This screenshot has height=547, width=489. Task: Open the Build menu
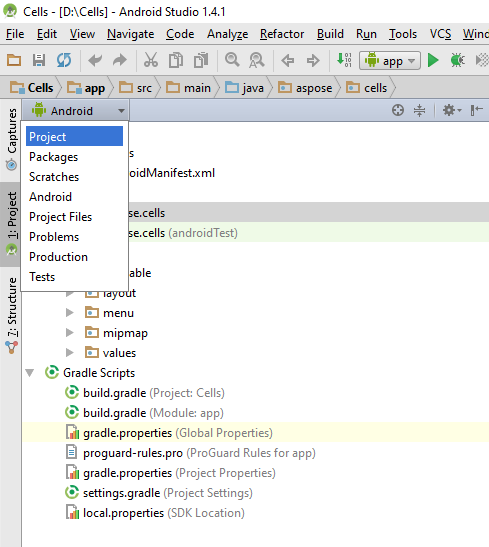tap(330, 34)
